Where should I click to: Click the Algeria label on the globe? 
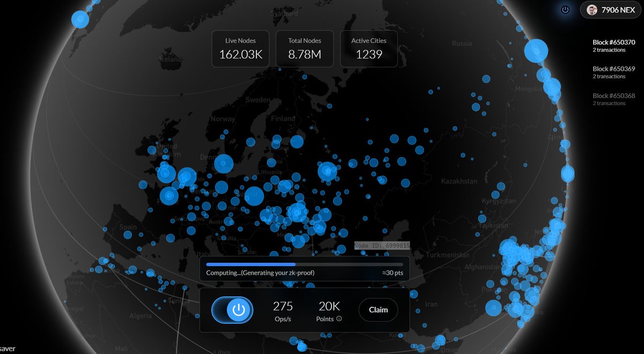point(140,316)
